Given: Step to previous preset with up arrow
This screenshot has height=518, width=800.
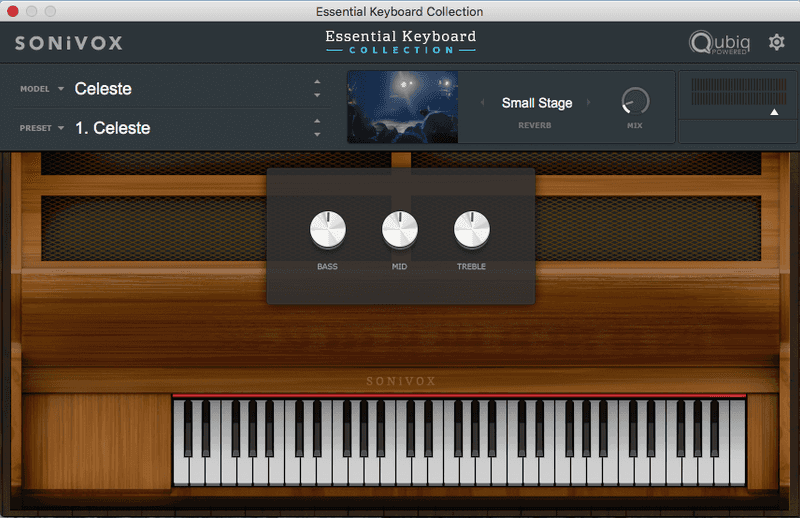Looking at the screenshot, I should tap(317, 121).
